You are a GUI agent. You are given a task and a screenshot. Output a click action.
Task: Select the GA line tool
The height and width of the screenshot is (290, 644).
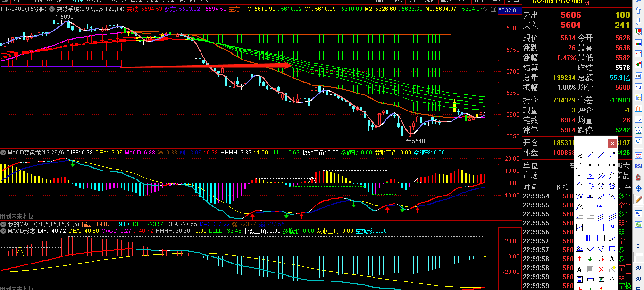(x=600, y=206)
